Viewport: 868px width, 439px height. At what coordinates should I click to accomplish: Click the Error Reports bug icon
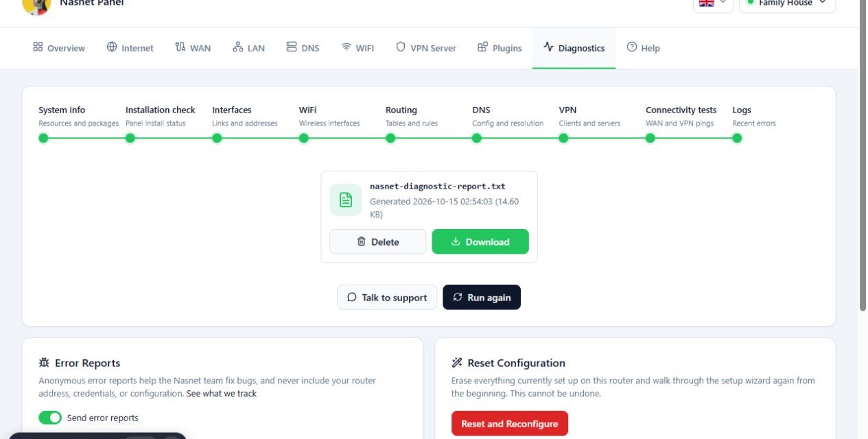[x=44, y=363]
